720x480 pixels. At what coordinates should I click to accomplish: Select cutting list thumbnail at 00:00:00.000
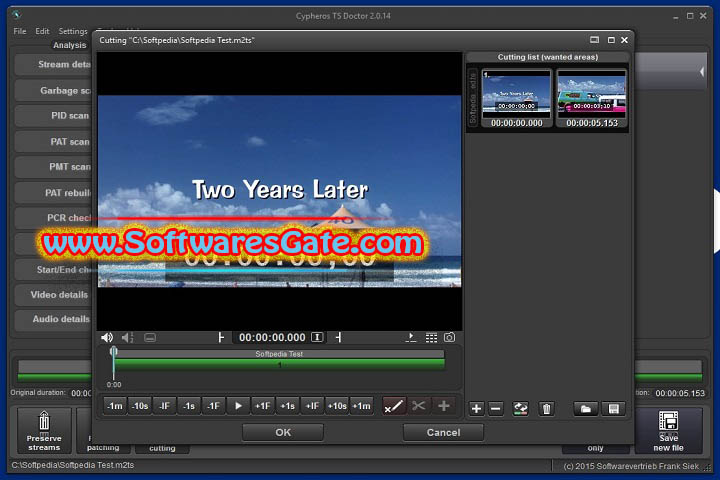517,98
